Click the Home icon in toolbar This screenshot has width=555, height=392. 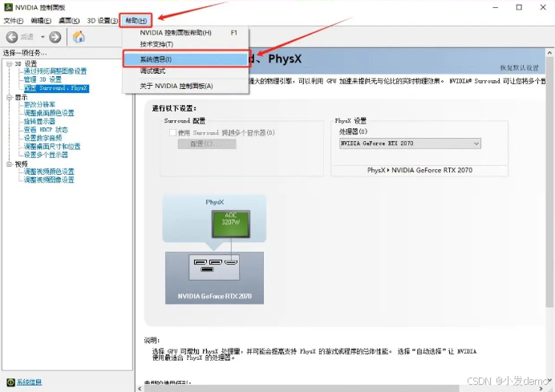(x=79, y=37)
